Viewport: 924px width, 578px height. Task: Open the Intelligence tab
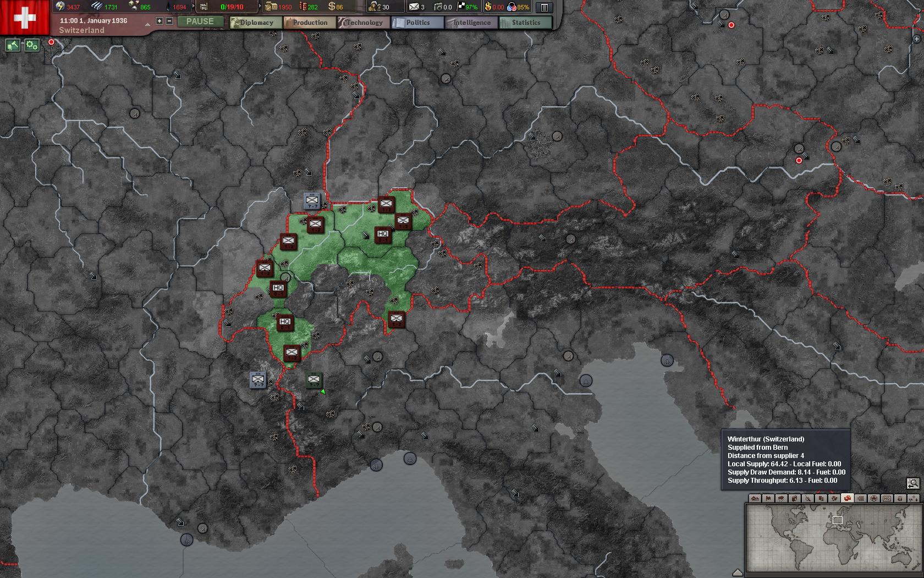click(471, 23)
